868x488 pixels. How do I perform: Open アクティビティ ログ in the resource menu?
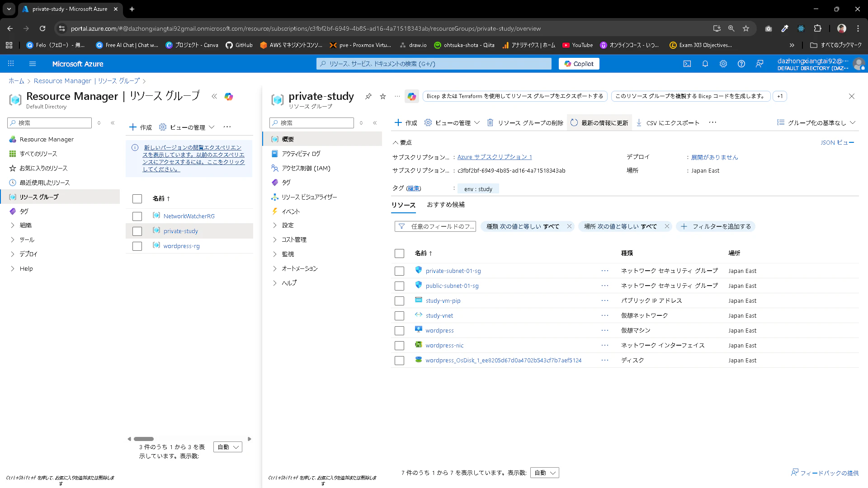pos(301,154)
